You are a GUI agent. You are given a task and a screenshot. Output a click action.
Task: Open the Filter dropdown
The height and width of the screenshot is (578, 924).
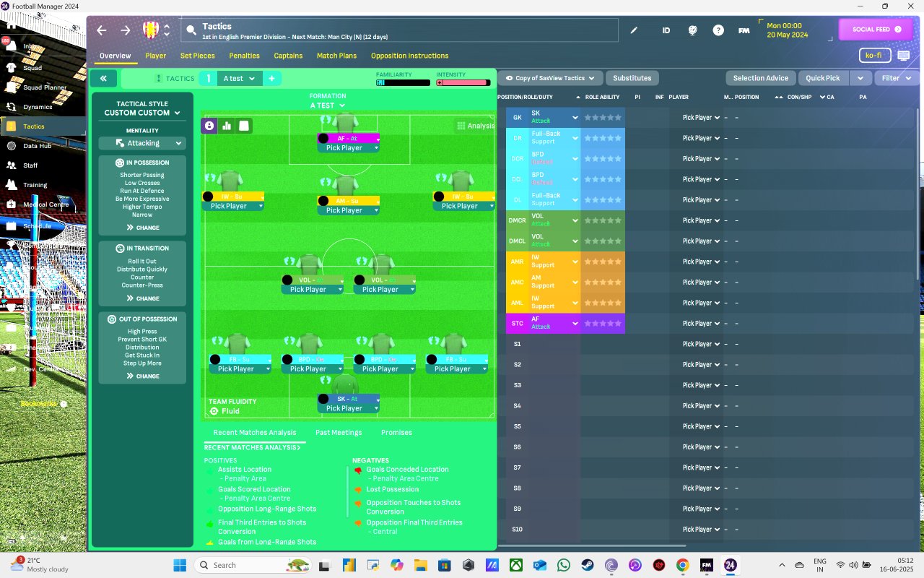896,78
